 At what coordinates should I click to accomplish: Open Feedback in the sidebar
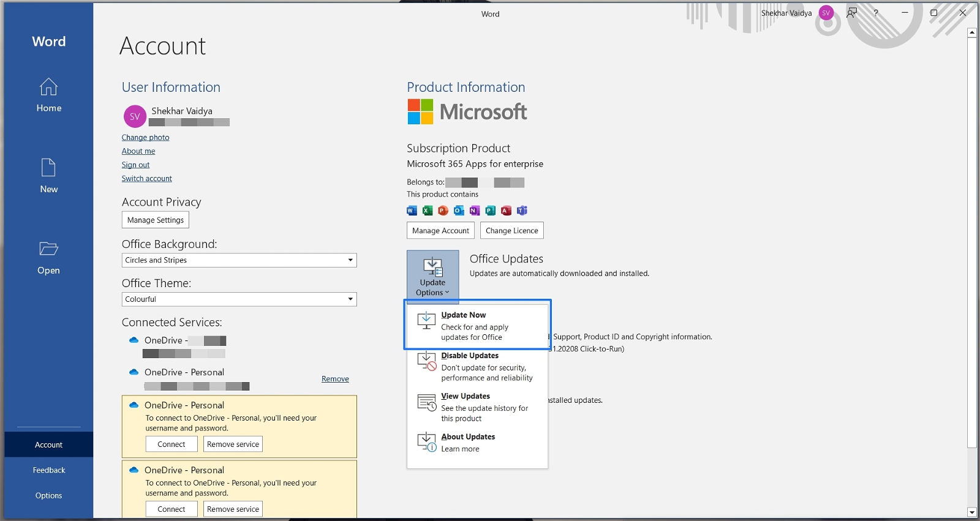click(48, 470)
